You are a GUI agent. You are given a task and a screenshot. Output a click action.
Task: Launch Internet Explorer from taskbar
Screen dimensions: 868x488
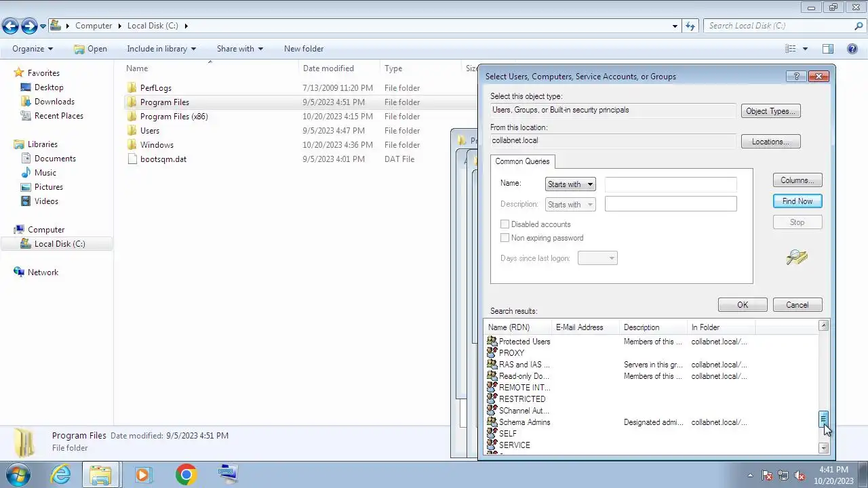61,474
